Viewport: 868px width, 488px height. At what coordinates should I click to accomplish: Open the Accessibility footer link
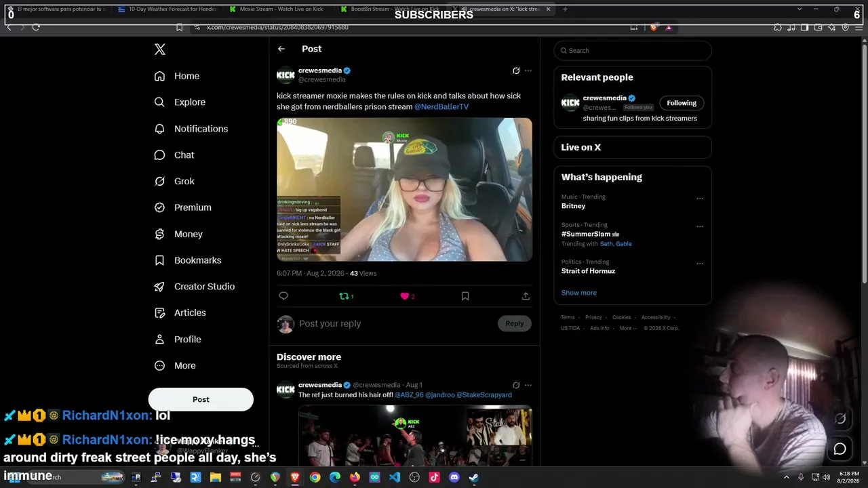point(656,317)
